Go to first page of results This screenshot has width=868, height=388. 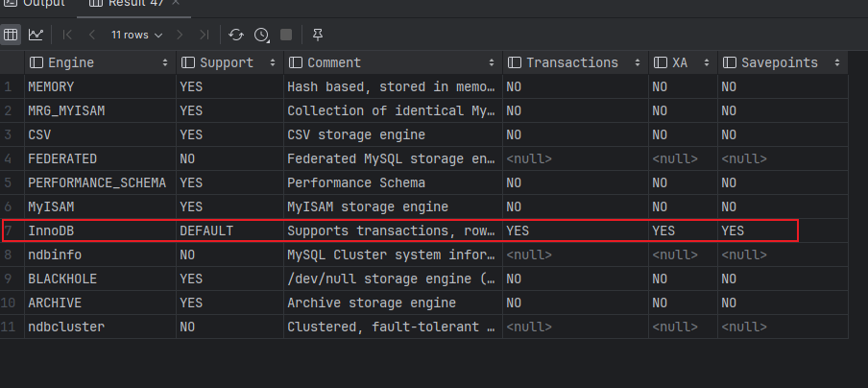click(67, 35)
